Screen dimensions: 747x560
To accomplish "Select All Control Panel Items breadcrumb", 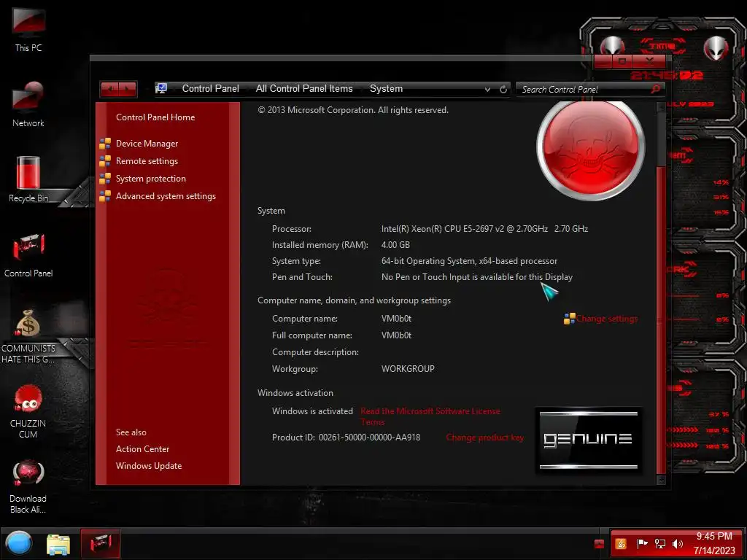I will pyautogui.click(x=304, y=88).
